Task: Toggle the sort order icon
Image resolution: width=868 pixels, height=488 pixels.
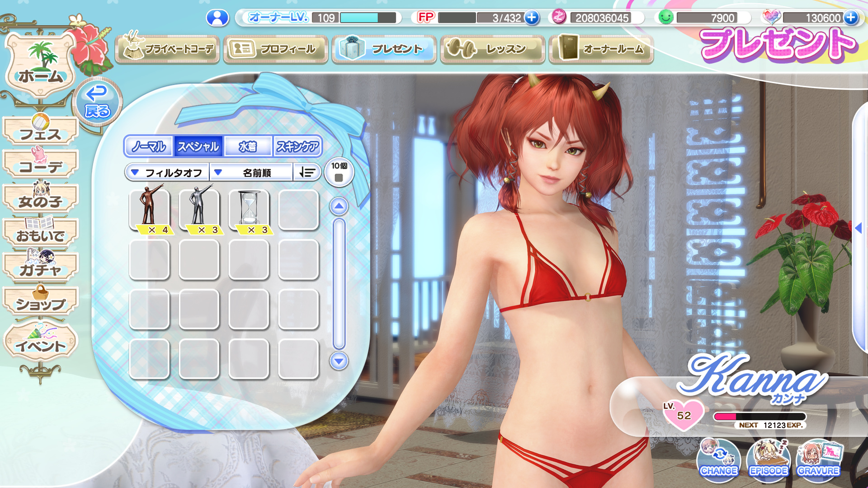Action: coord(307,173)
